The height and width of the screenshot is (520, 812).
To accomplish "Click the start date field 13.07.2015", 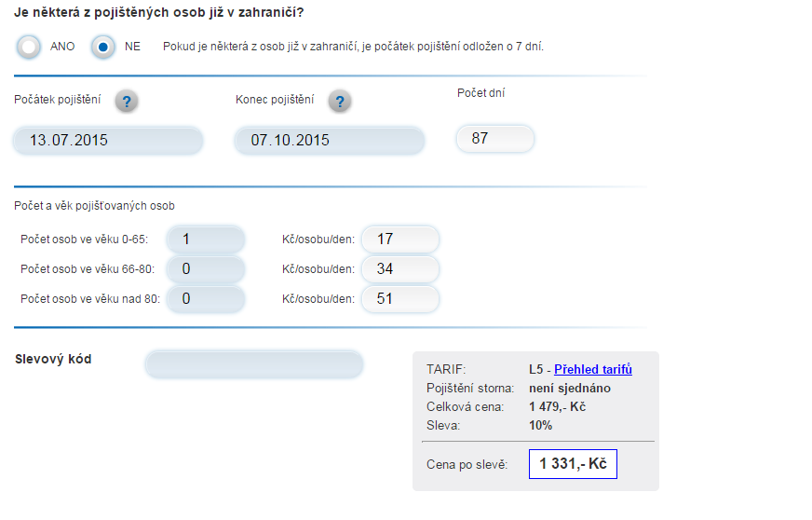I will [108, 140].
